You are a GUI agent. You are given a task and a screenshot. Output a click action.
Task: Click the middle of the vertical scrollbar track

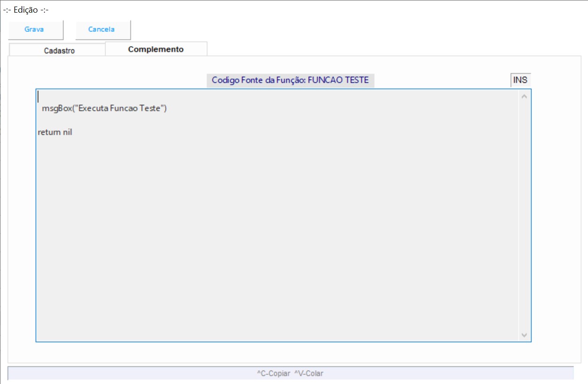[x=524, y=215]
